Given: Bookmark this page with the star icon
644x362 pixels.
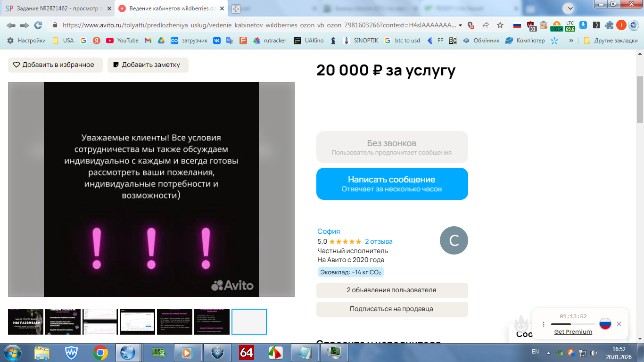Looking at the screenshot, I should tap(500, 25).
